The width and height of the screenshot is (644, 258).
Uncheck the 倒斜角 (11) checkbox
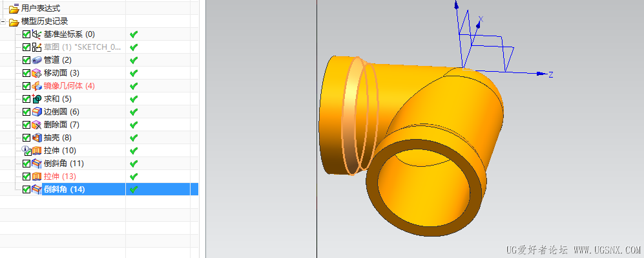(26, 164)
